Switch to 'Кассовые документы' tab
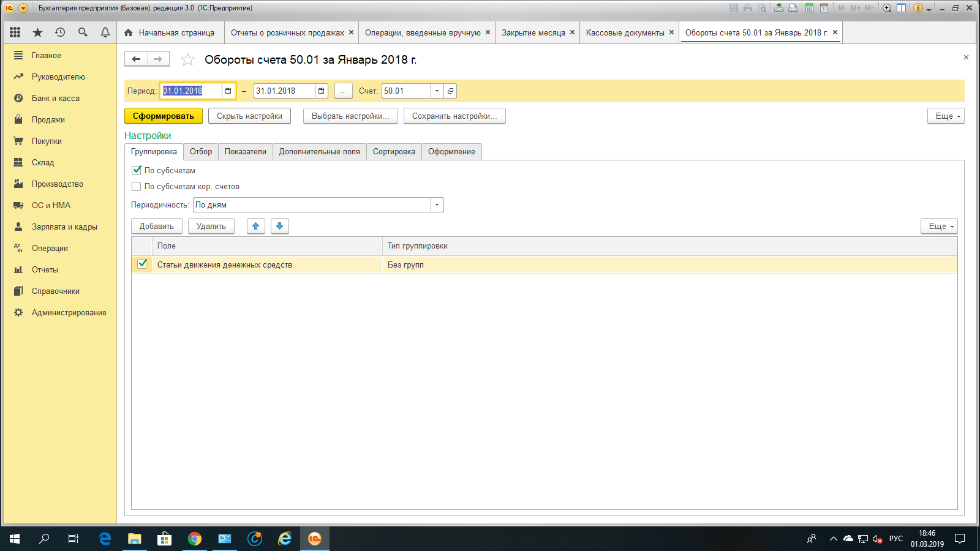Viewport: 980px width, 551px height. (x=625, y=32)
